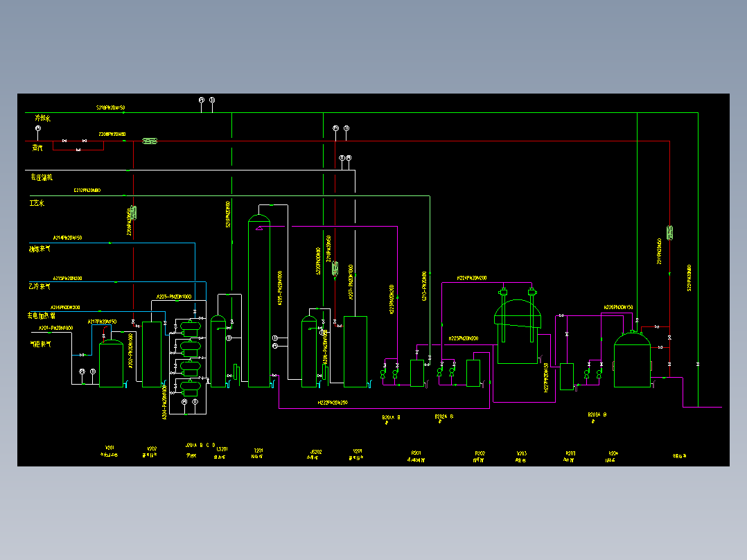The width and height of the screenshot is (747, 560).
Task: Select the R202 tank rectangle
Action: (473, 373)
